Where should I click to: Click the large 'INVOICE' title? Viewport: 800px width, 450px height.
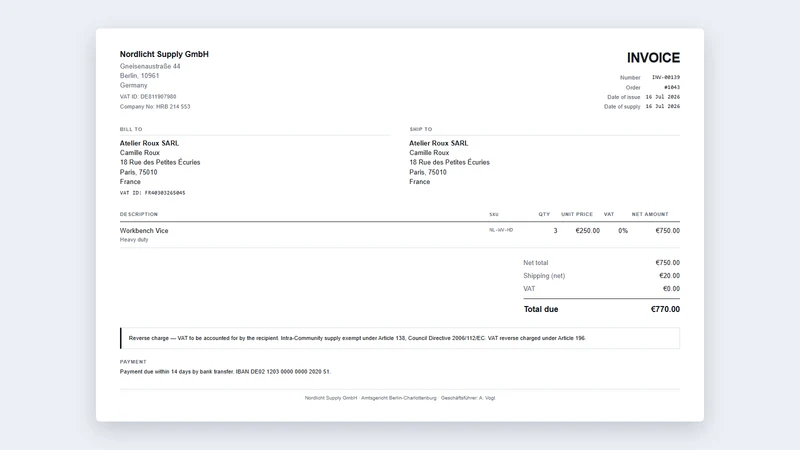pyautogui.click(x=653, y=58)
